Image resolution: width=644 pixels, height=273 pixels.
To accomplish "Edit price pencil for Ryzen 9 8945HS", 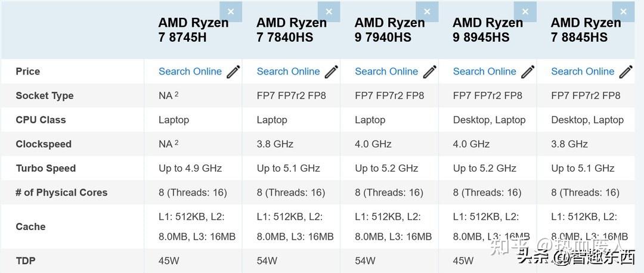I will click(x=528, y=72).
